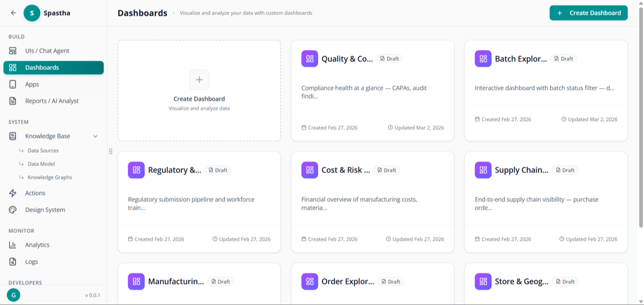Click the sidebar resize grip handle
Image resolution: width=644 pixels, height=305 pixels.
pyautogui.click(x=111, y=152)
